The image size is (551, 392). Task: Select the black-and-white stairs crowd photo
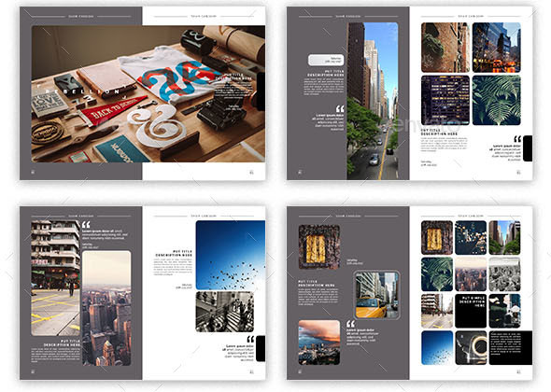point(224,312)
